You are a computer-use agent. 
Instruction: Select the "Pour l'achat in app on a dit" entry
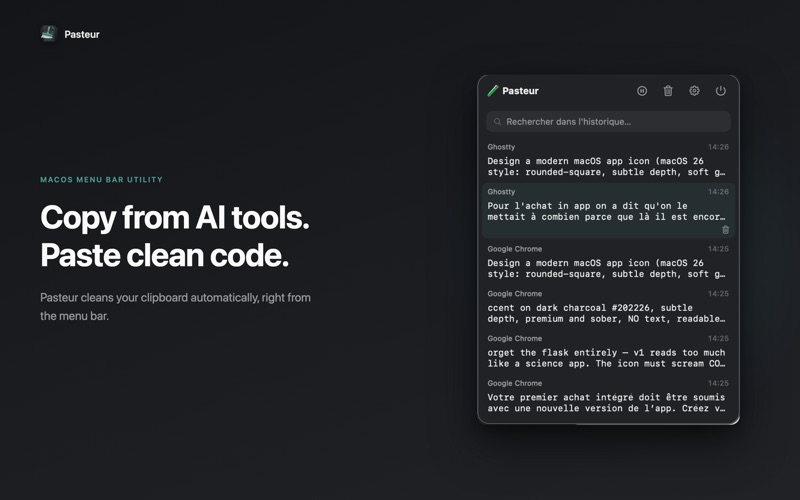[x=608, y=210]
